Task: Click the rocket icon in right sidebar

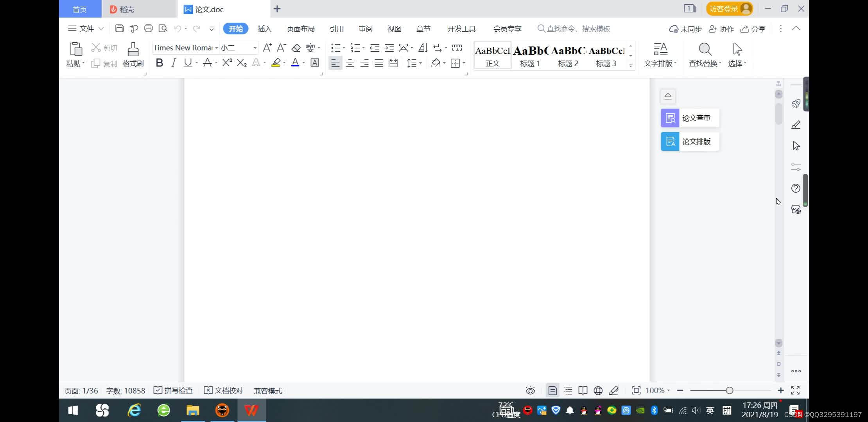Action: (796, 104)
